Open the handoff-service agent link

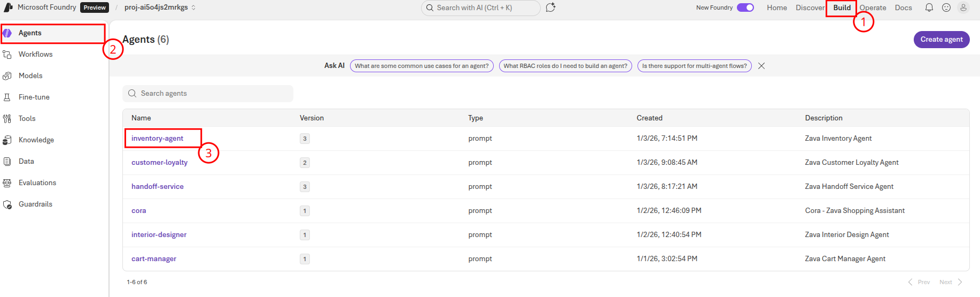(158, 187)
